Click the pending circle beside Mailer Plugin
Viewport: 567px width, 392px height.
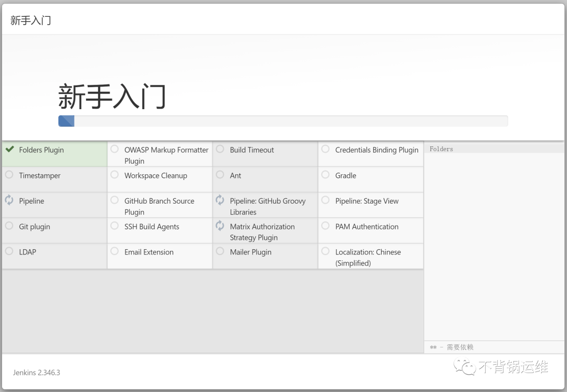pos(220,251)
